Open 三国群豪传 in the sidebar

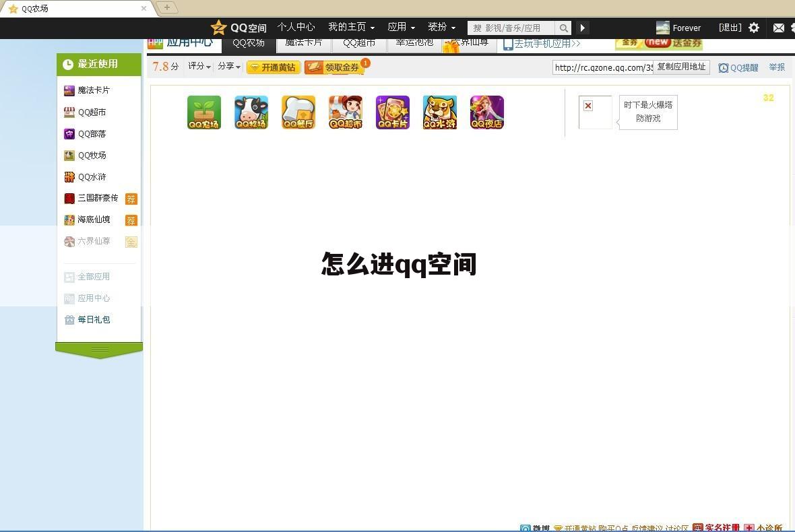coord(91,198)
